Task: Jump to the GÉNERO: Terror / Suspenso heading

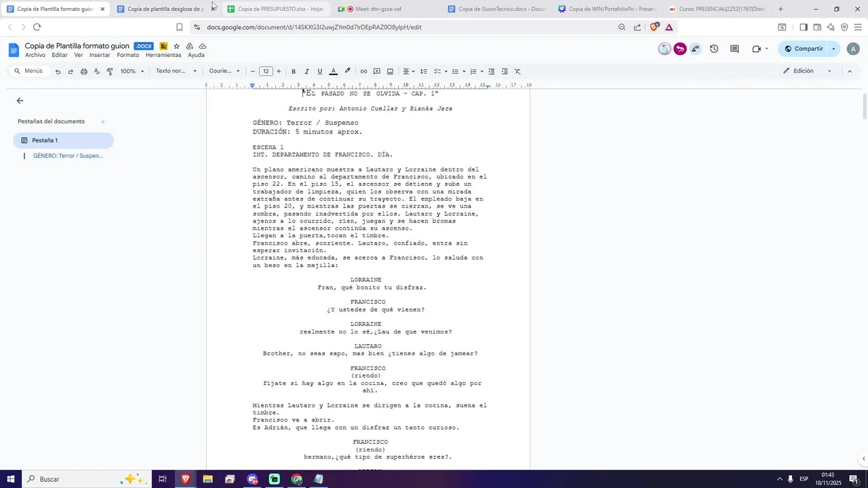Action: click(x=68, y=156)
